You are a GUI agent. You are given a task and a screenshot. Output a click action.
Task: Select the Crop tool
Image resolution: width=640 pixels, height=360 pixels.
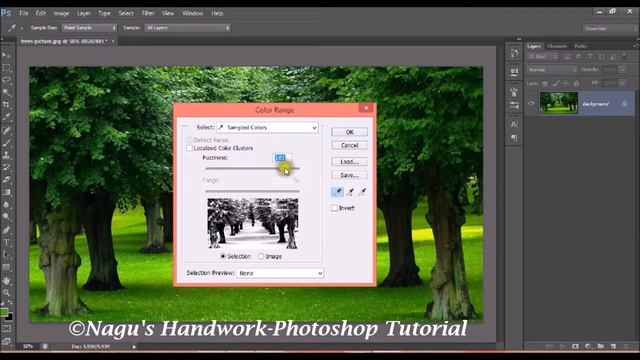7,105
